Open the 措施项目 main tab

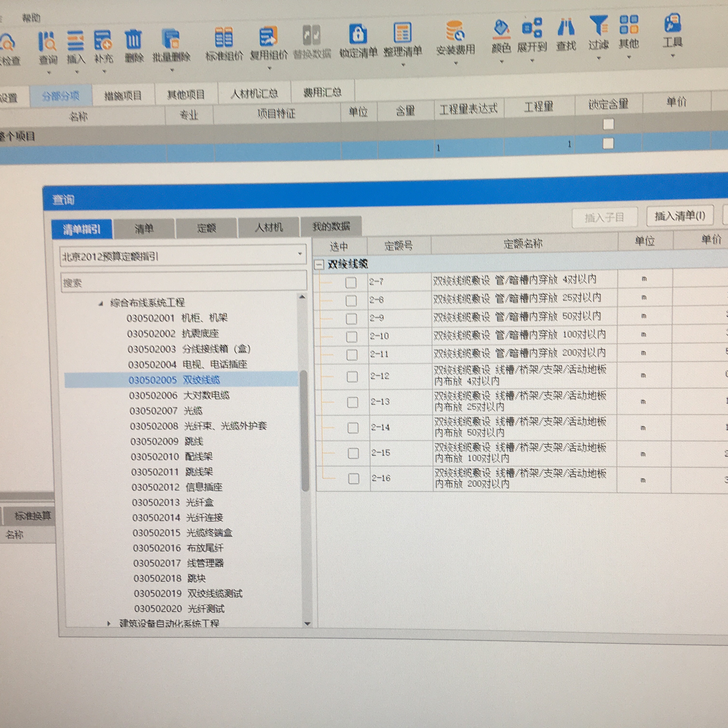click(123, 95)
